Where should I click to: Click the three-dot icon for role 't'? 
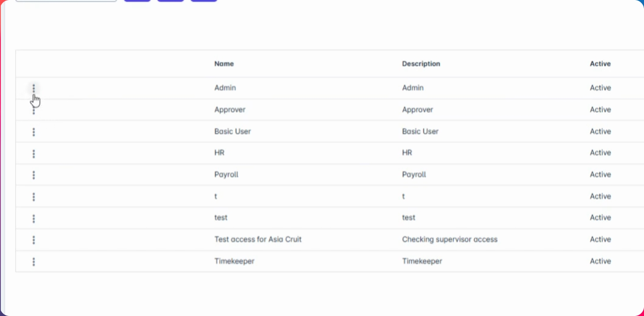[x=34, y=197]
